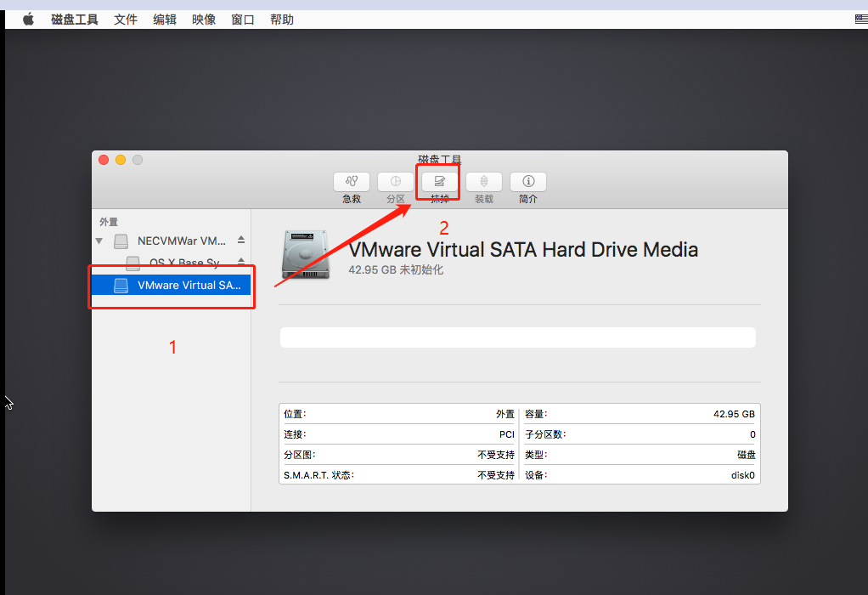The height and width of the screenshot is (595, 868).
Task: Click the empty disk usage bar
Action: [x=517, y=337]
